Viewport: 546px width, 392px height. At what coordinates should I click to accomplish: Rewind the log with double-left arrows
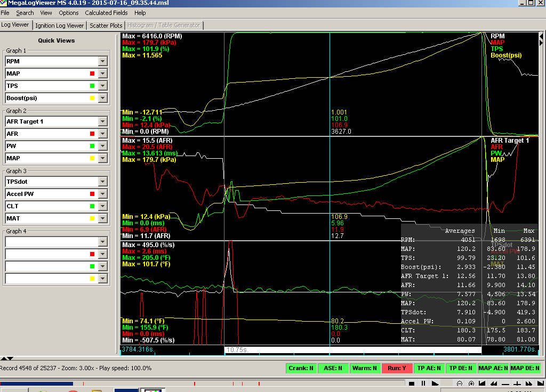click(494, 383)
